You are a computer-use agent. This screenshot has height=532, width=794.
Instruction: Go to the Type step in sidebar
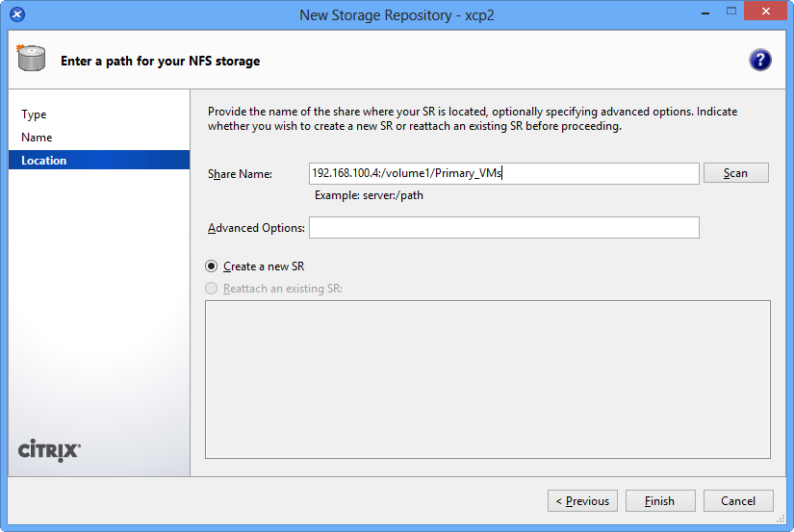pyautogui.click(x=34, y=114)
